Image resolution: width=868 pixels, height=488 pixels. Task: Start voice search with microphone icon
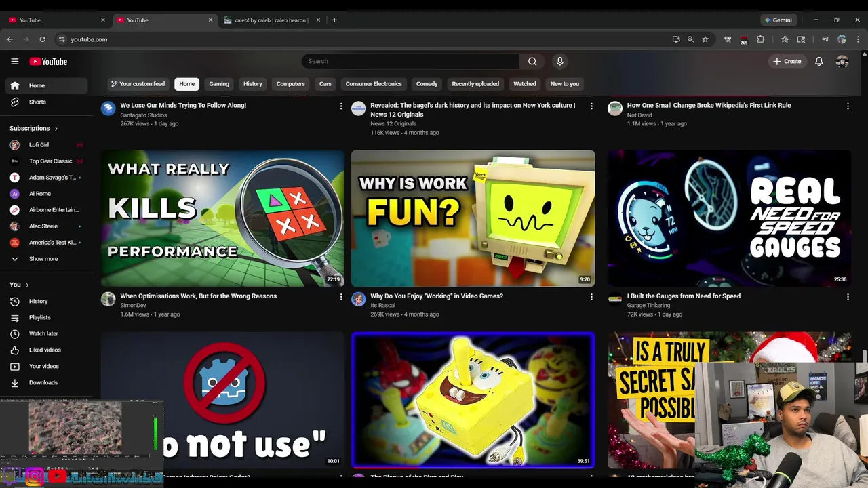coord(559,61)
